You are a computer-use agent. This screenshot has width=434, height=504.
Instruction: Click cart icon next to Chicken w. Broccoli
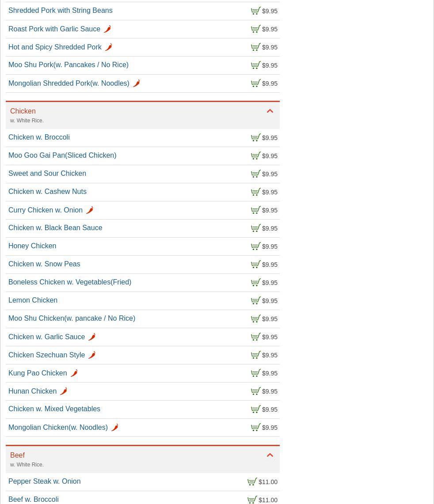tap(255, 138)
